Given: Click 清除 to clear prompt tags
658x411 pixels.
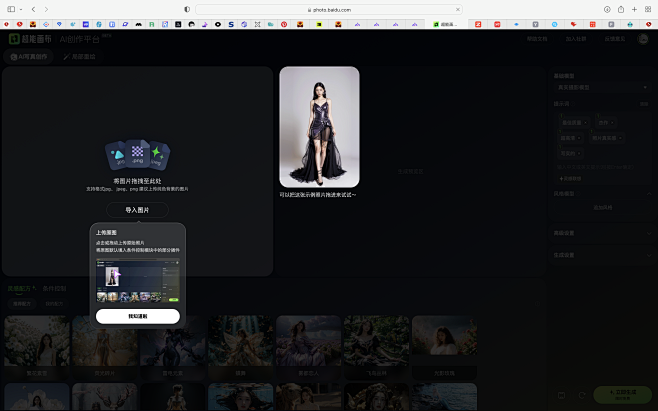Looking at the screenshot, I should click(644, 104).
